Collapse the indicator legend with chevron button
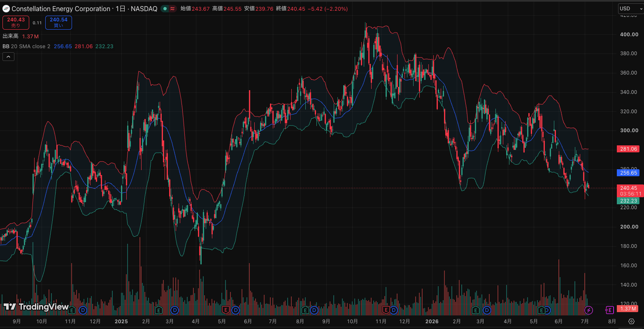This screenshot has width=644, height=329. 9,57
